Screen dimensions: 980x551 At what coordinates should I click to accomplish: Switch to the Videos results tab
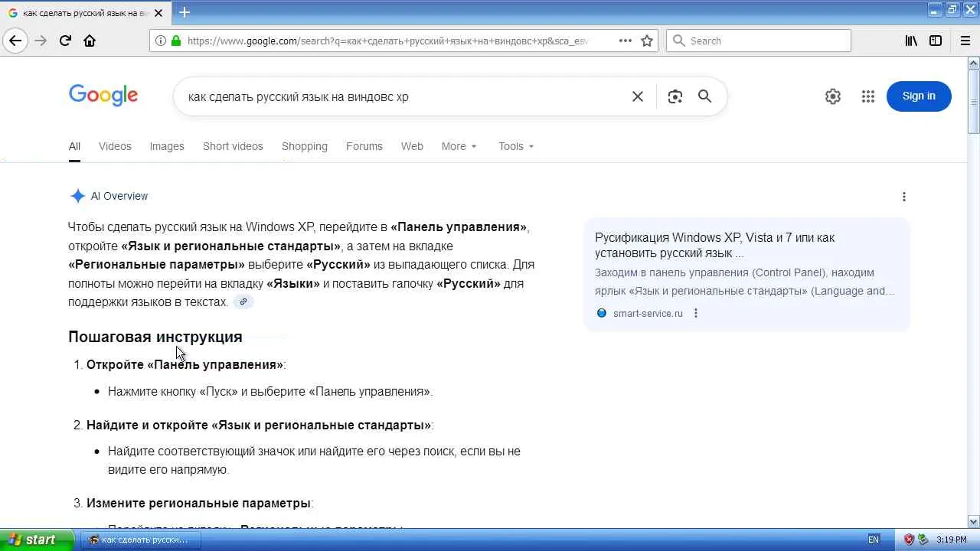[115, 146]
